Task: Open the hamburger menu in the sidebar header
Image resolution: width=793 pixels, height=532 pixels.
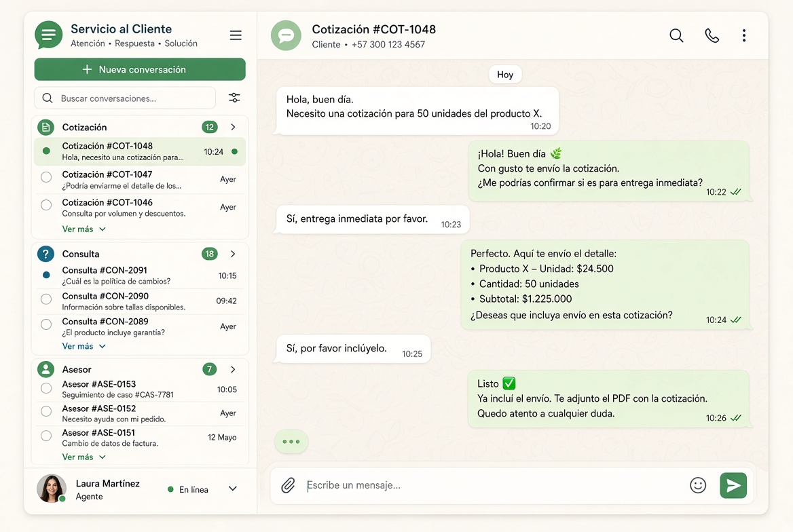Action: [x=235, y=35]
